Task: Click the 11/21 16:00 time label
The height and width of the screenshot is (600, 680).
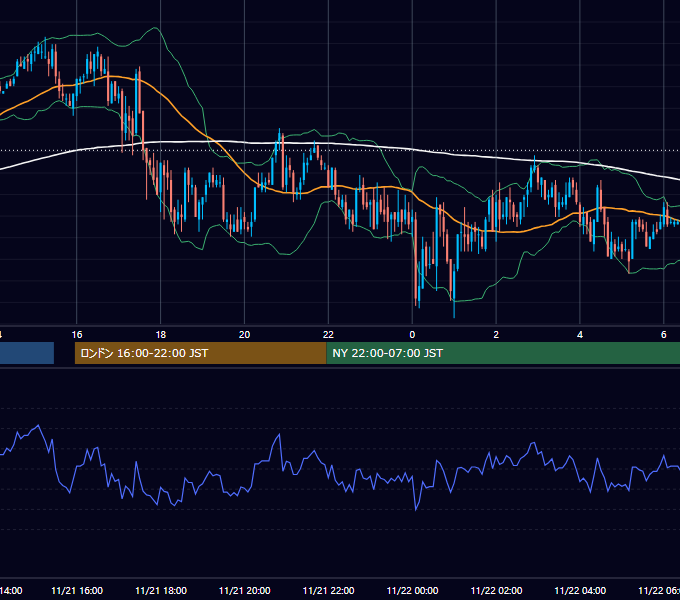Action: [77, 590]
